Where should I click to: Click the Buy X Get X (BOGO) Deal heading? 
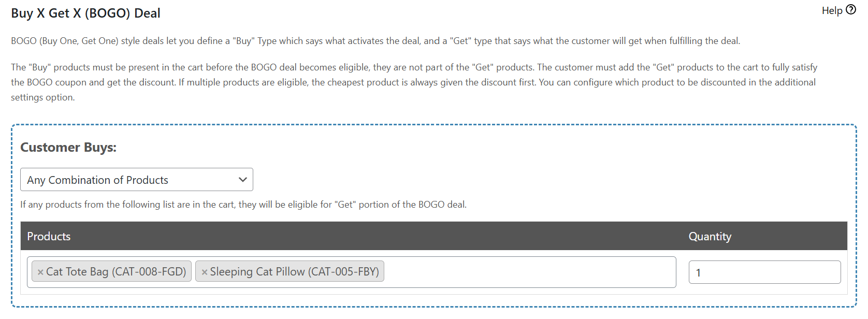coord(85,13)
